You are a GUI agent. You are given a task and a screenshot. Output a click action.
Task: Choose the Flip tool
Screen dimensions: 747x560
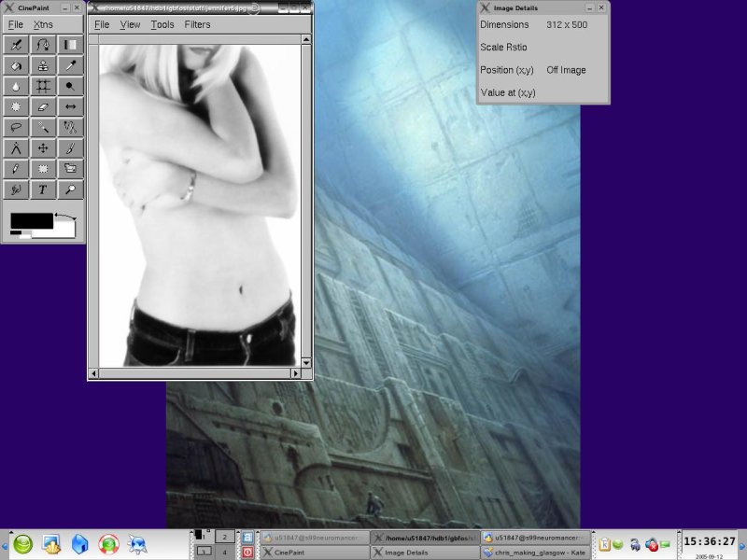click(70, 106)
